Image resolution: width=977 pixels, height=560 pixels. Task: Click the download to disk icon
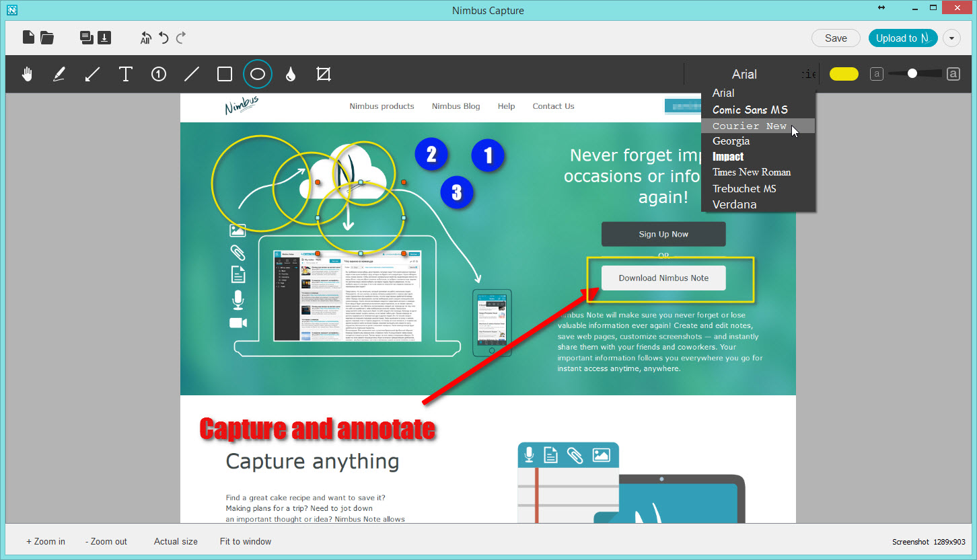pyautogui.click(x=105, y=38)
